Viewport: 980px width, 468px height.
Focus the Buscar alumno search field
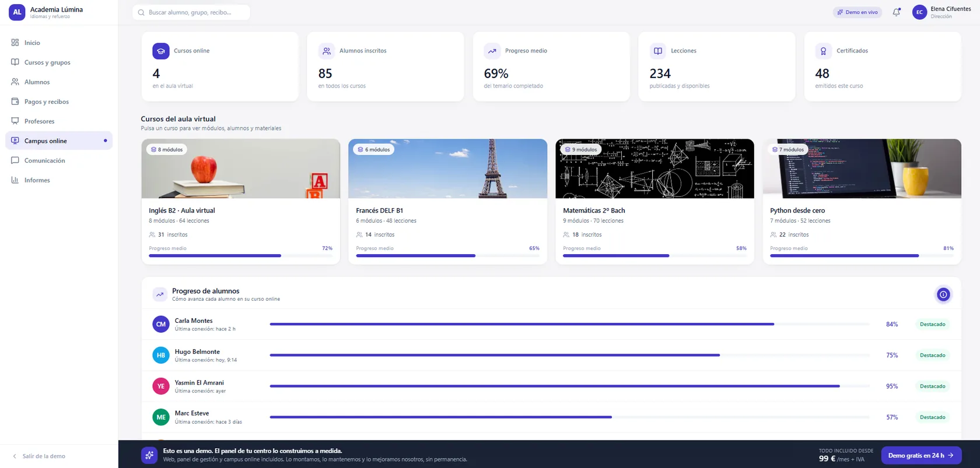click(191, 12)
